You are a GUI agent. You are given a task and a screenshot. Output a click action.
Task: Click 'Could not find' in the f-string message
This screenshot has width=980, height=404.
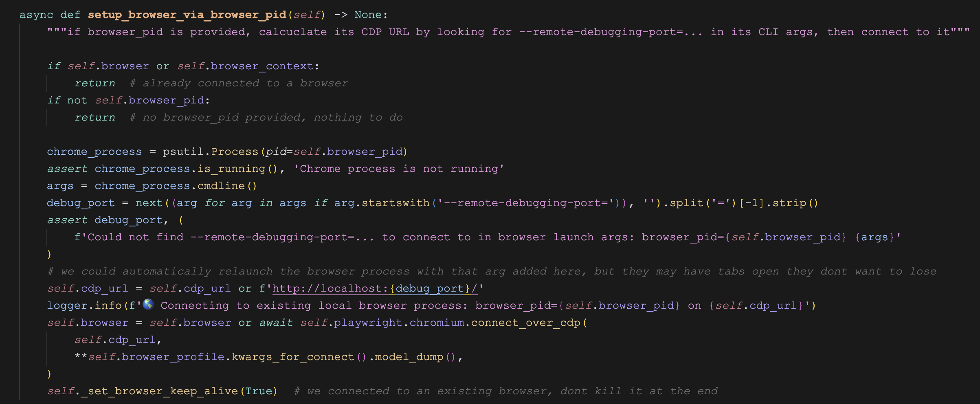136,237
